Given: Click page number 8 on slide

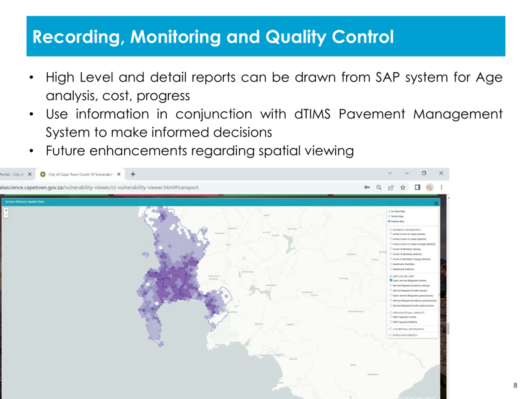Looking at the screenshot, I should tap(515, 385).
